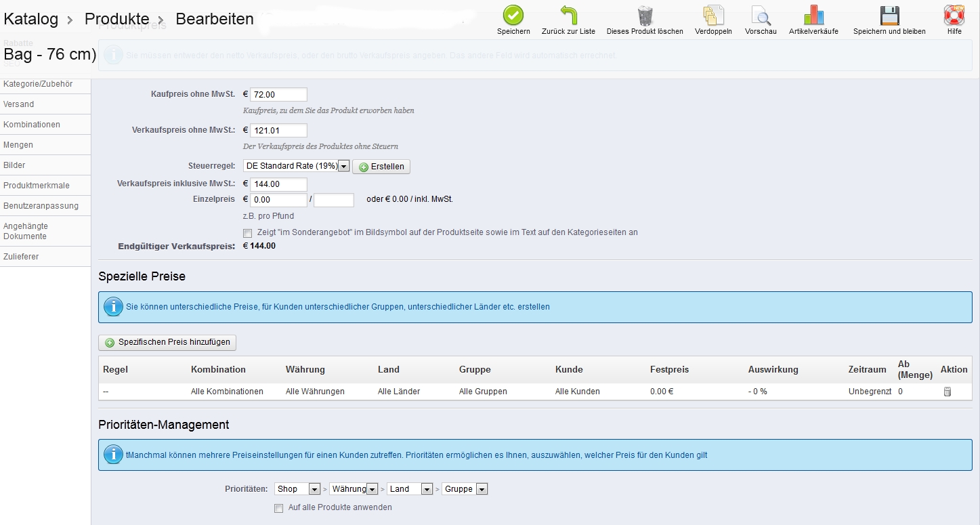Open Hilfe via the lifebuoy icon

pyautogui.click(x=954, y=15)
